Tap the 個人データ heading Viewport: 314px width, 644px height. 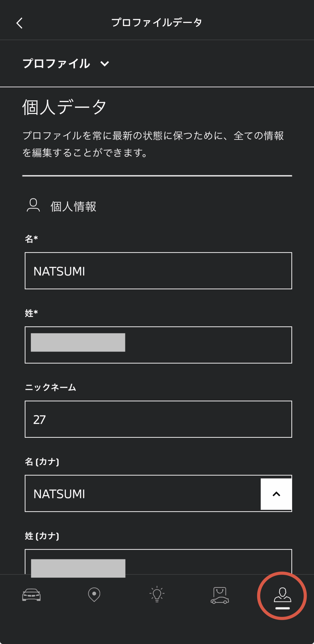tap(64, 107)
